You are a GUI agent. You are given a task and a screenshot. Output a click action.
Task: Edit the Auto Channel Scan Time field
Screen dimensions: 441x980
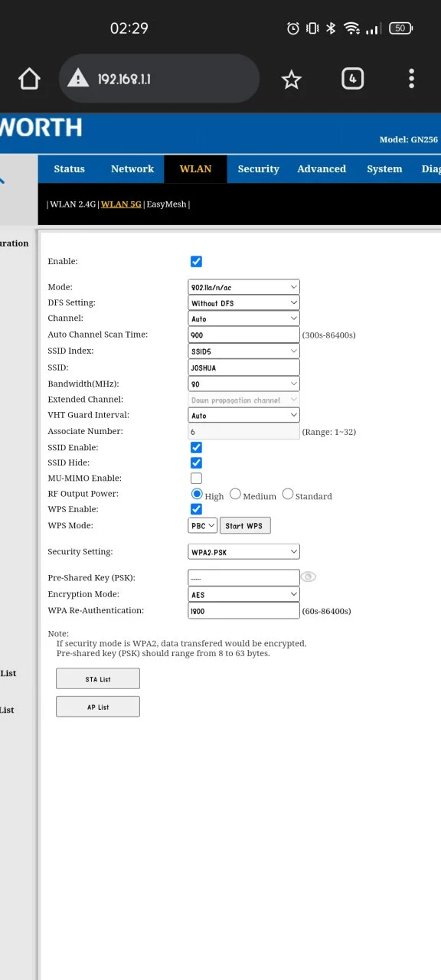[243, 335]
